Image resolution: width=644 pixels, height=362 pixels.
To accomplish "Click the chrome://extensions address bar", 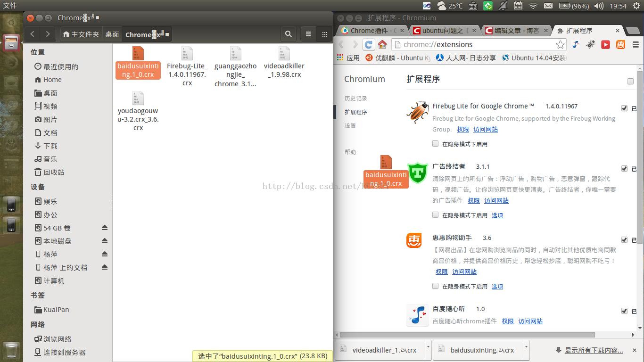I will [479, 44].
